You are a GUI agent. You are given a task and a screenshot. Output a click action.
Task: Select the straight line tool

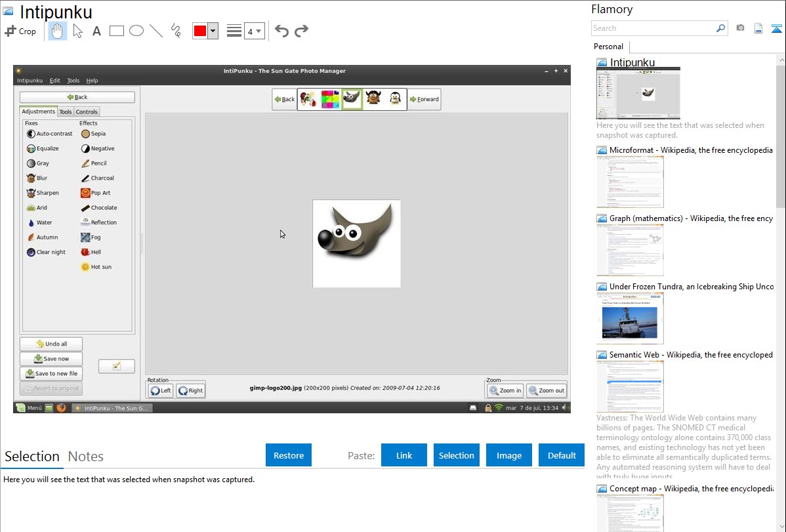coord(156,31)
